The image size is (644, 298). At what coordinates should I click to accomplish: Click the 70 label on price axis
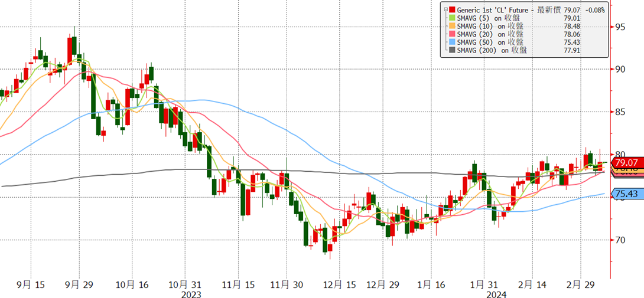(619, 240)
